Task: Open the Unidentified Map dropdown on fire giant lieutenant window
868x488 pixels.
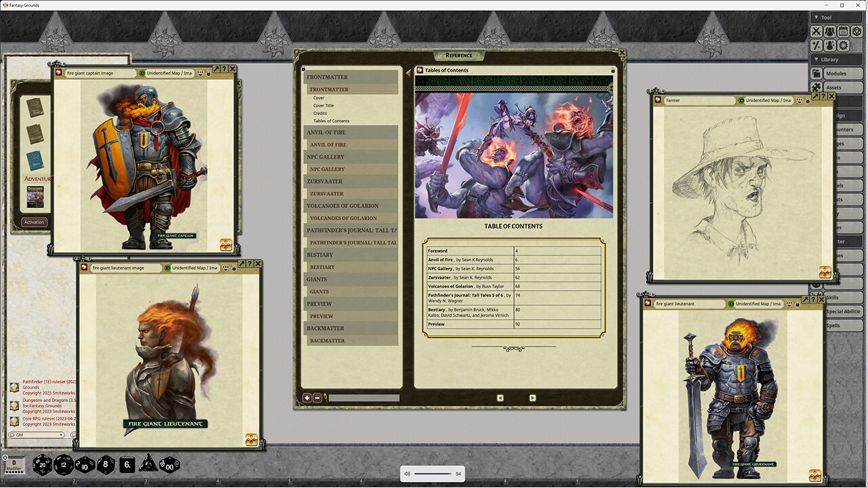Action: pyautogui.click(x=757, y=304)
